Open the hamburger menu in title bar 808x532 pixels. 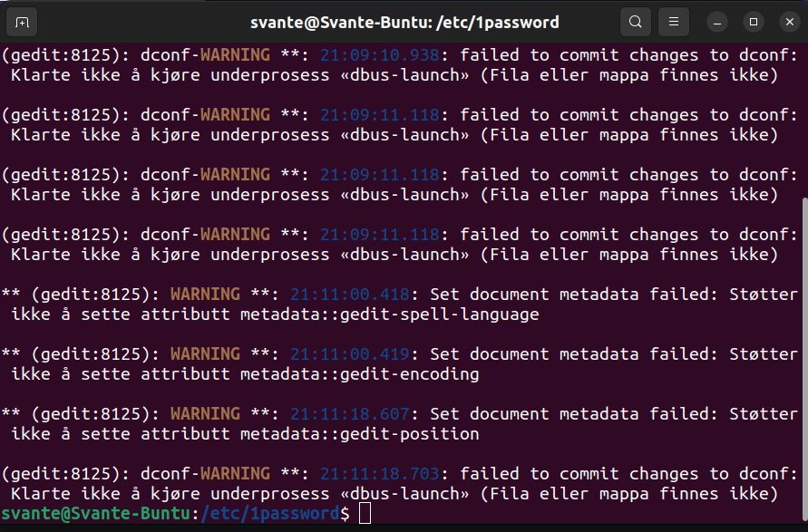pyautogui.click(x=672, y=22)
